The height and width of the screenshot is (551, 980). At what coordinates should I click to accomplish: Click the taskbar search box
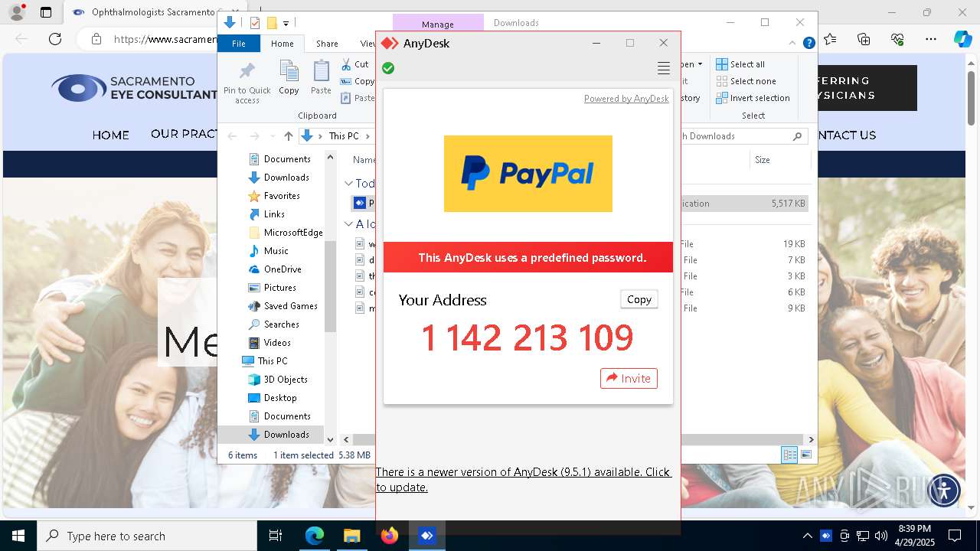tap(147, 536)
